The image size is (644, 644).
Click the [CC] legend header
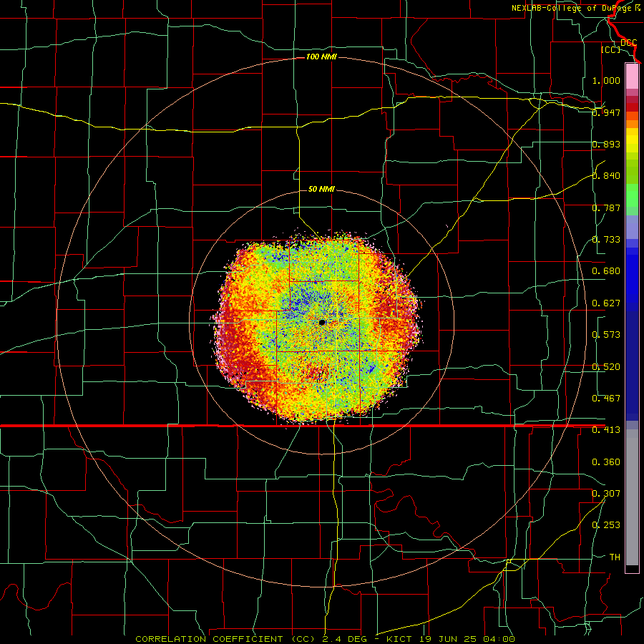pos(610,49)
